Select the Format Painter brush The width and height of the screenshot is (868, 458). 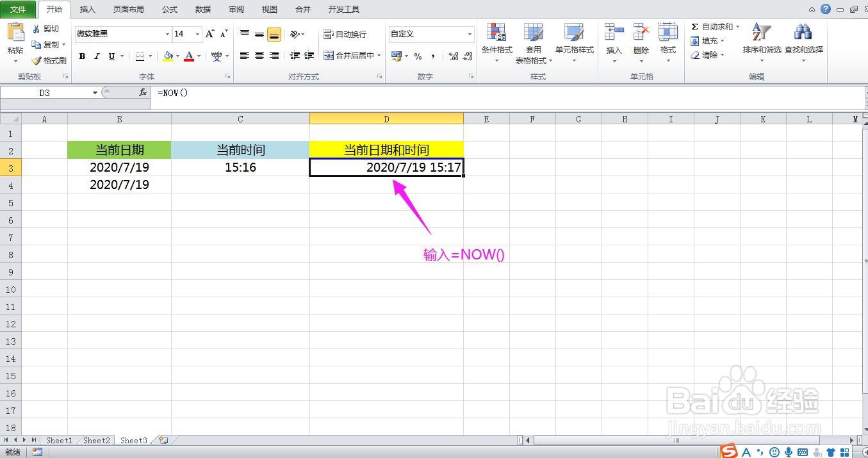click(x=37, y=61)
